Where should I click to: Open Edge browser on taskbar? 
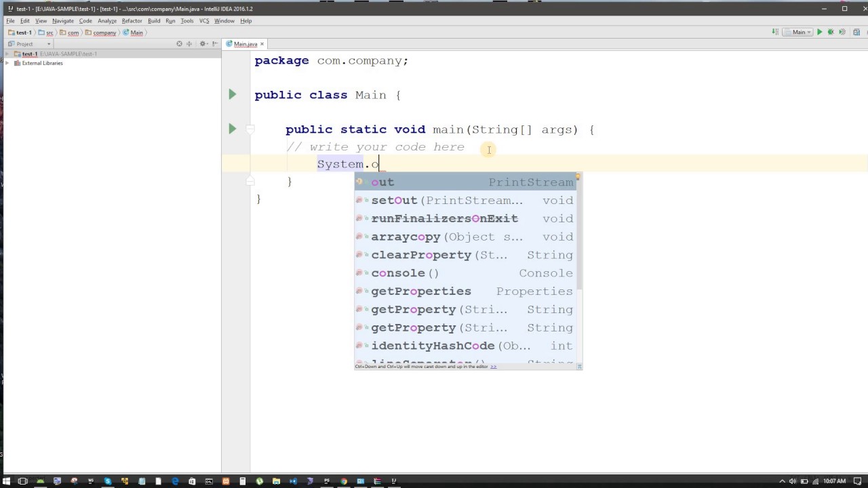pyautogui.click(x=175, y=481)
